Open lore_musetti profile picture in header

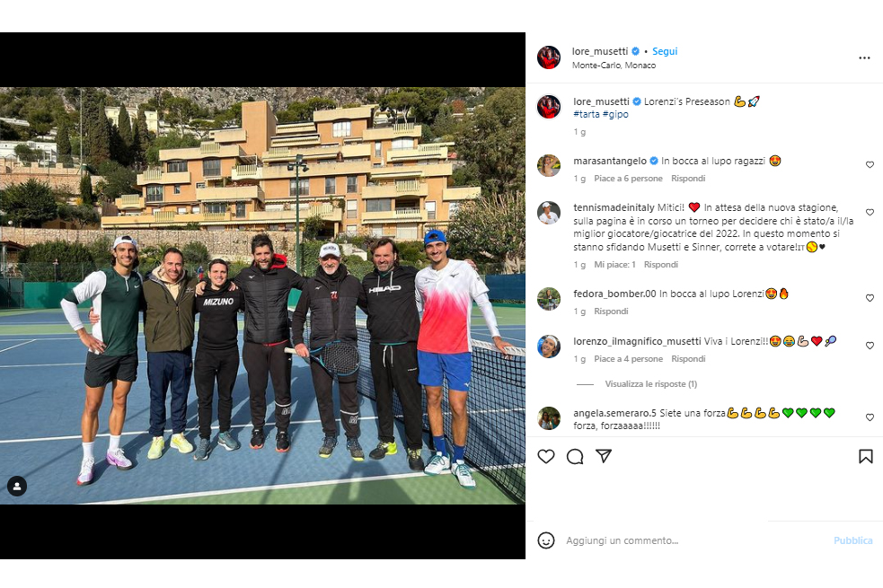(x=549, y=57)
